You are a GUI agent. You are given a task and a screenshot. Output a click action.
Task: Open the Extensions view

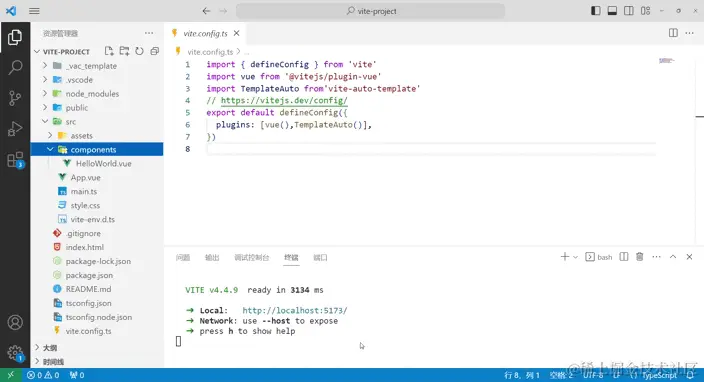[15, 160]
